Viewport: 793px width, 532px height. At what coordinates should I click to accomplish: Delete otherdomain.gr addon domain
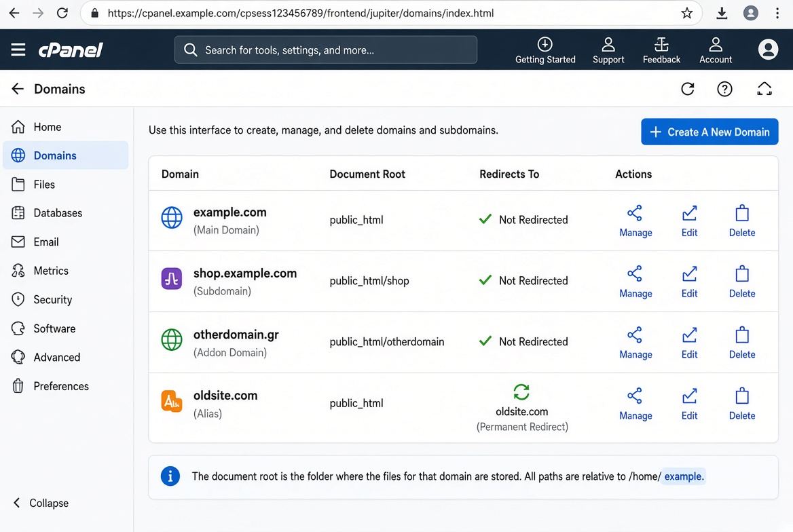coord(742,343)
